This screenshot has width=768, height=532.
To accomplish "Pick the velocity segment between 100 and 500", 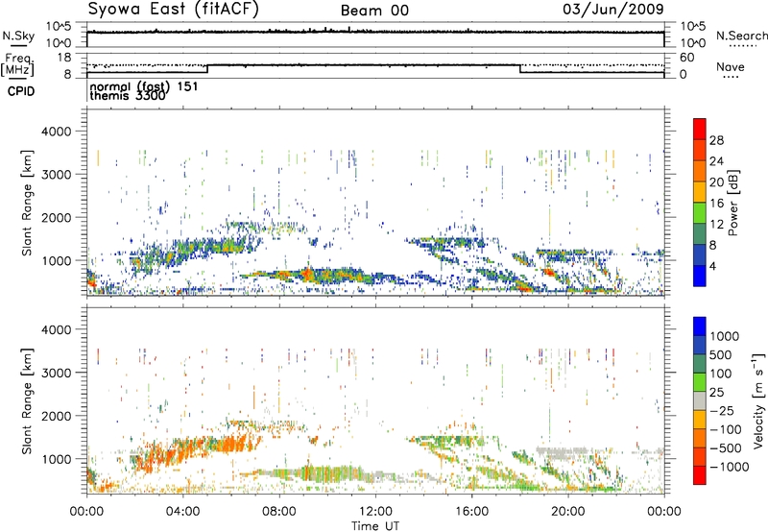I will click(x=700, y=364).
